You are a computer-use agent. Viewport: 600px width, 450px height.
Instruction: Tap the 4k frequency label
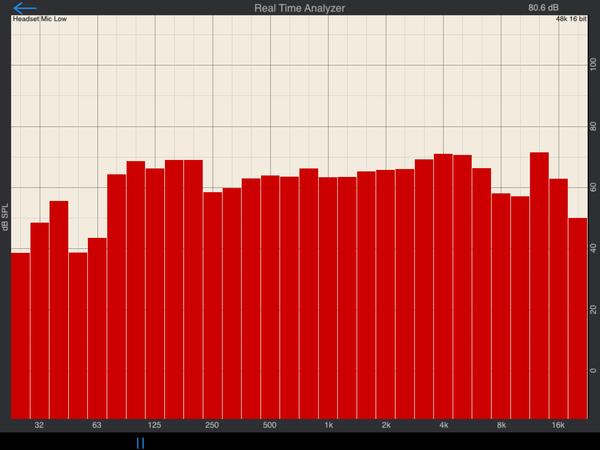pyautogui.click(x=443, y=425)
